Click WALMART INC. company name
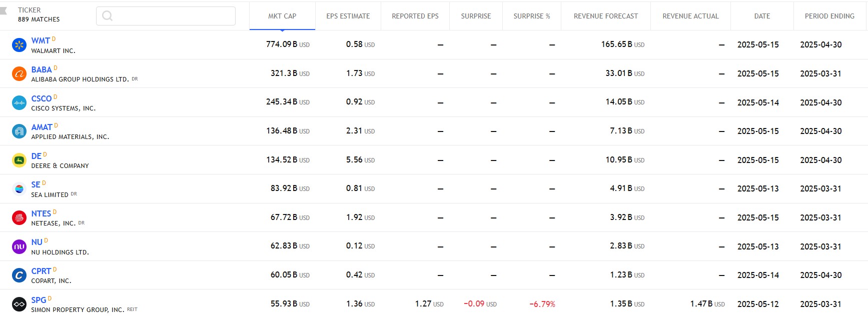The width and height of the screenshot is (868, 317). 53,51
